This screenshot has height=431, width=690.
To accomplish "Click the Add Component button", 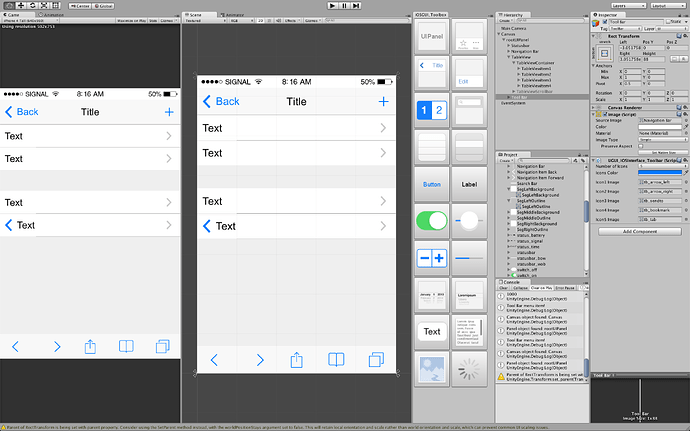I will coord(640,231).
